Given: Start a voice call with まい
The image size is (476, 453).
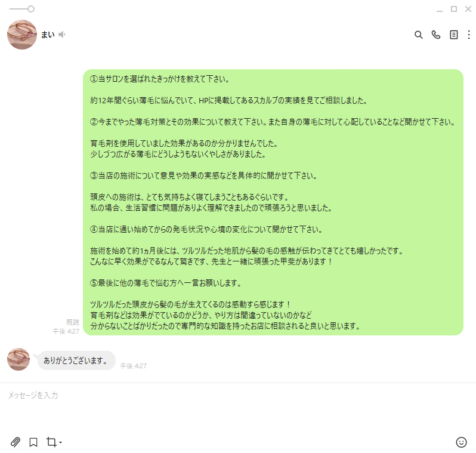Looking at the screenshot, I should (436, 35).
